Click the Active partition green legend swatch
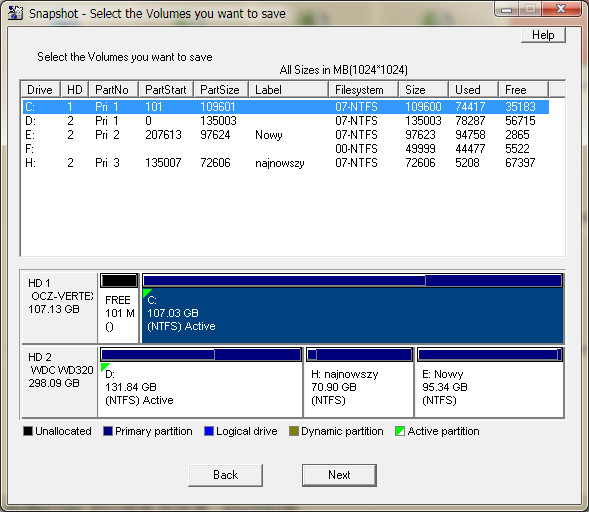 400,431
